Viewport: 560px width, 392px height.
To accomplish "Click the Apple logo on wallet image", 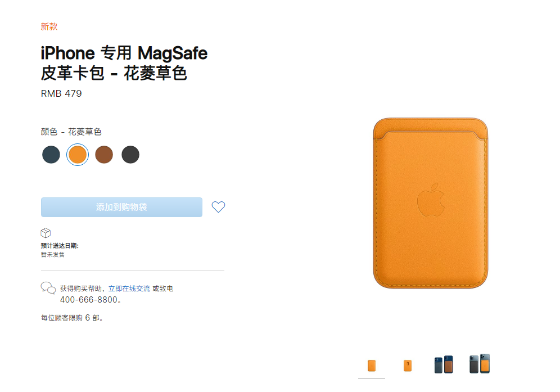I will 431,200.
